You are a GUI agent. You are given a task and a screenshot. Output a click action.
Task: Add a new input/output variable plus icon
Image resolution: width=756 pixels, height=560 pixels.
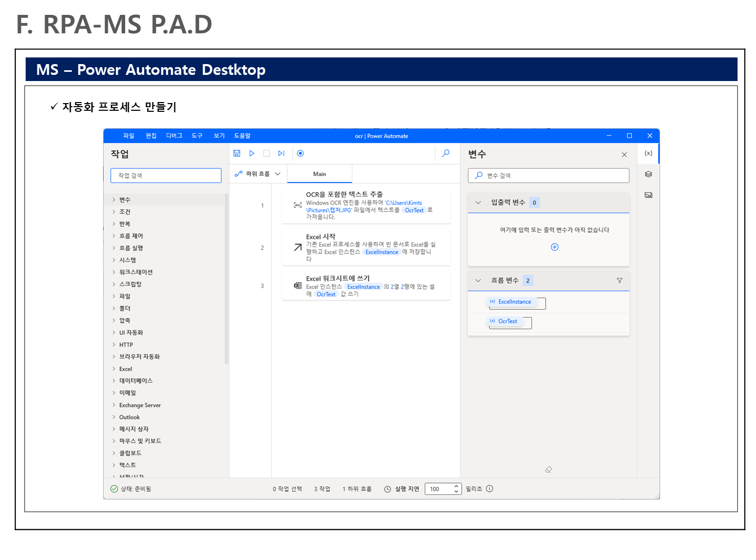[x=554, y=247]
